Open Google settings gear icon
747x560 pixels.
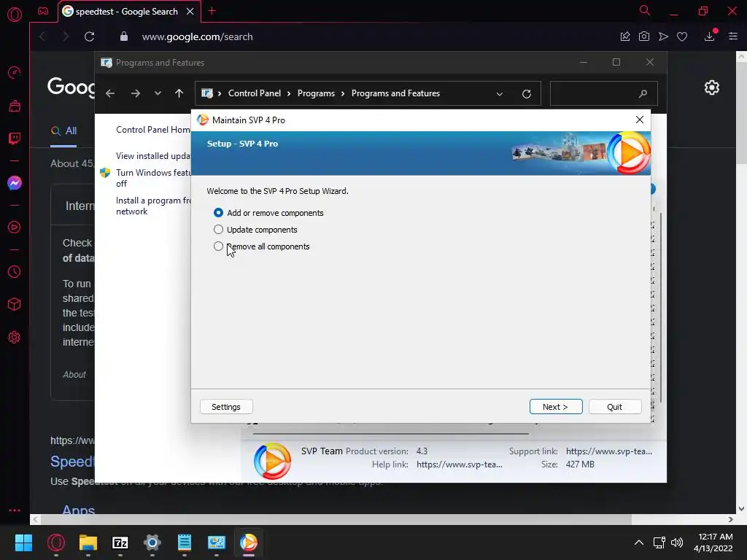[712, 87]
